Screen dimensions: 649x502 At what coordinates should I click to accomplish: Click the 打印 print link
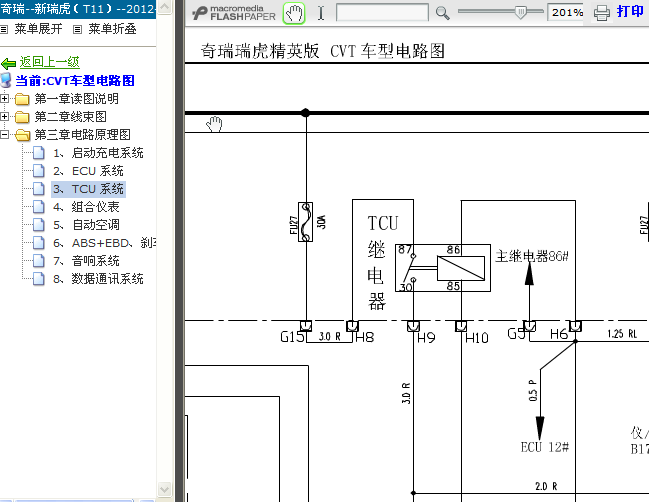[630, 11]
